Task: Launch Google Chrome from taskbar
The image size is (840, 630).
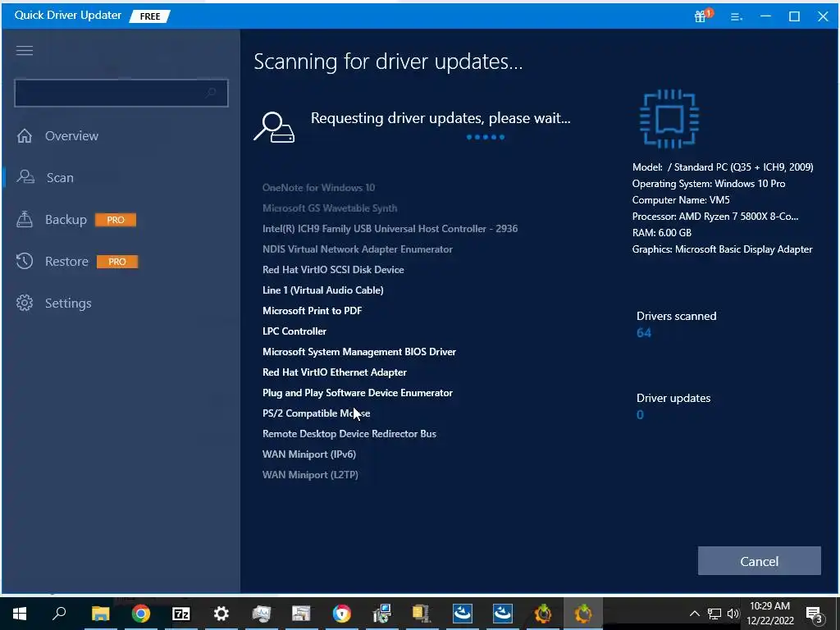Action: pos(141,614)
